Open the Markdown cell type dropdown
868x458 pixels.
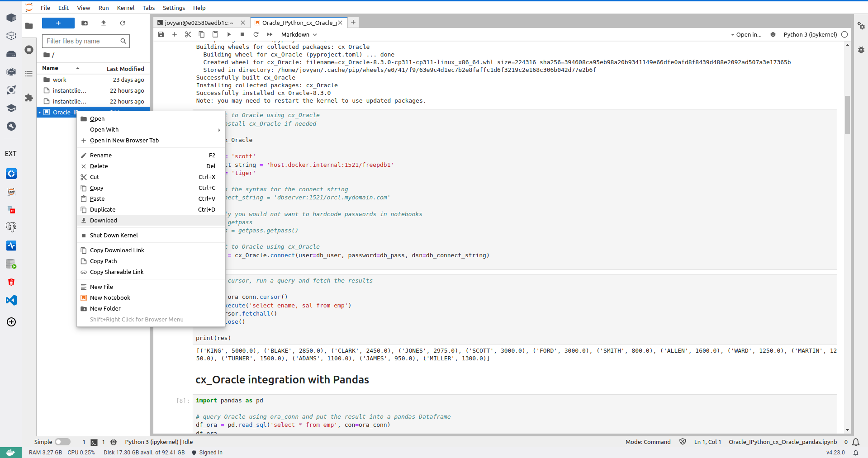click(299, 34)
